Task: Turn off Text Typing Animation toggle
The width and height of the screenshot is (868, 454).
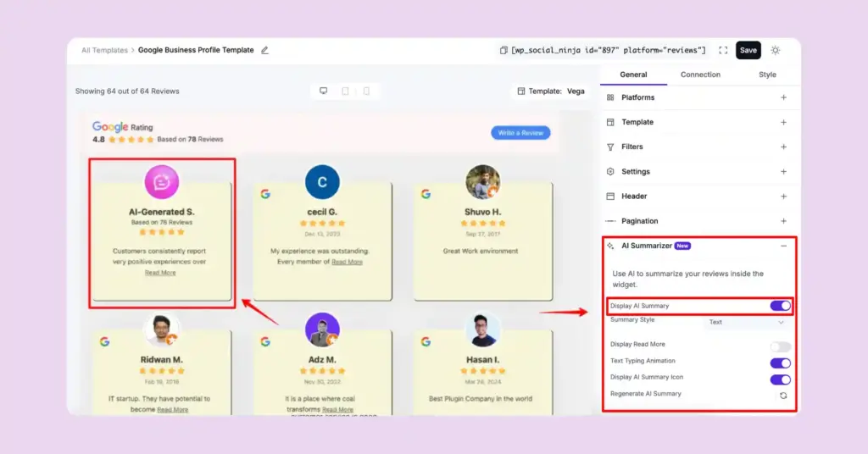Action: (x=780, y=363)
